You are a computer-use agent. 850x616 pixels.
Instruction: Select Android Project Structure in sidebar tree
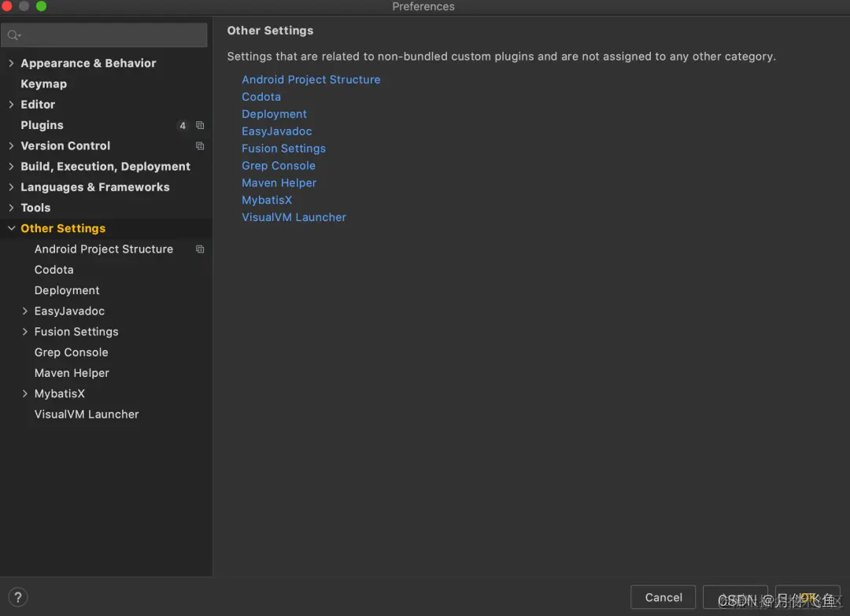tap(104, 249)
